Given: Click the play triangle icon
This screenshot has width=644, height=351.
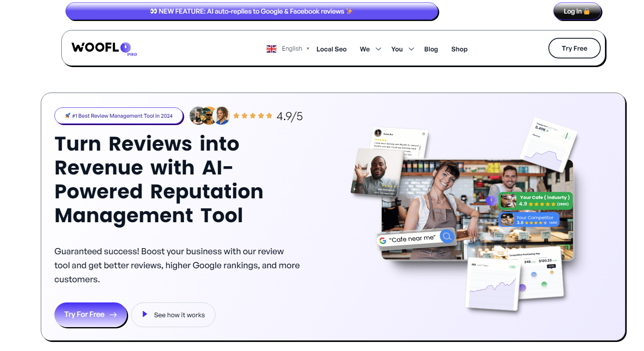Looking at the screenshot, I should (x=145, y=314).
